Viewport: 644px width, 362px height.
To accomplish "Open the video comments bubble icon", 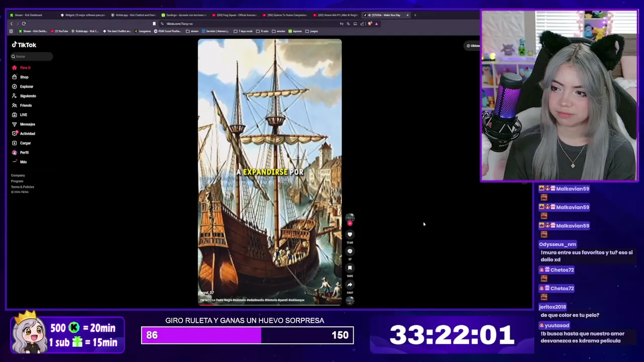I will coord(350,251).
